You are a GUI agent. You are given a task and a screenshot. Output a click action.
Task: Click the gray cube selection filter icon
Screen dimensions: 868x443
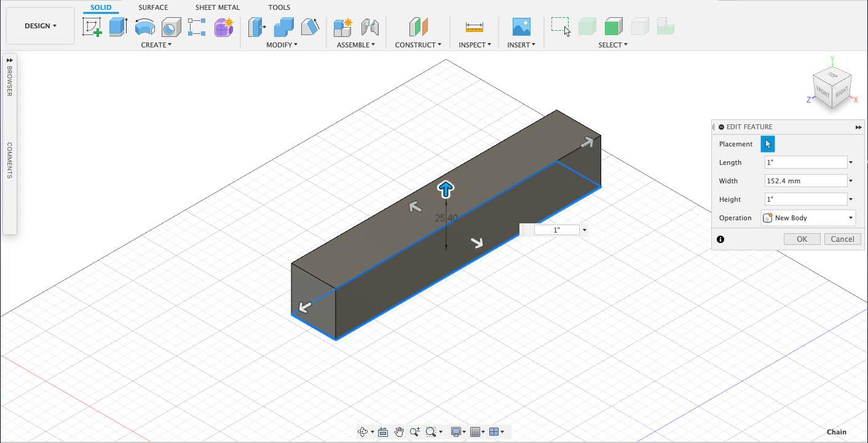tap(640, 26)
